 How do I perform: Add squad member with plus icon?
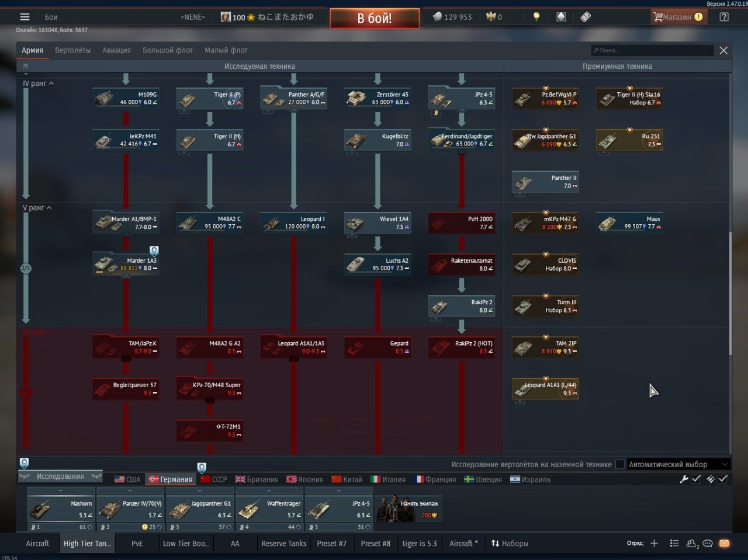[x=654, y=543]
